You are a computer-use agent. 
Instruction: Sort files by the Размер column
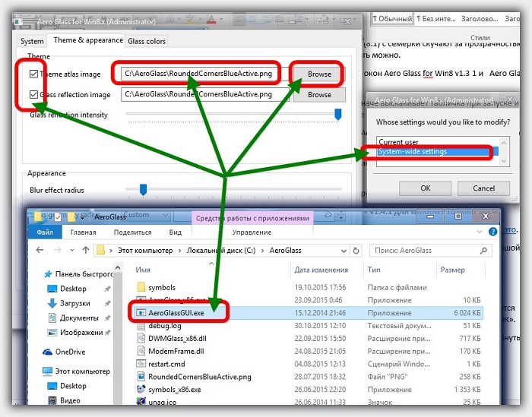click(x=461, y=270)
